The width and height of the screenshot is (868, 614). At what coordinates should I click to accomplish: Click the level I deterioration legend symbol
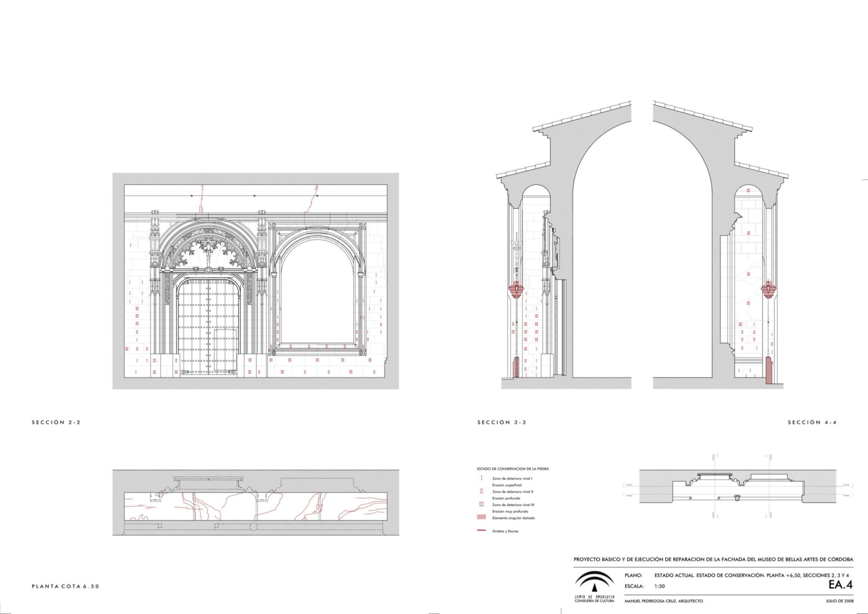point(481,478)
